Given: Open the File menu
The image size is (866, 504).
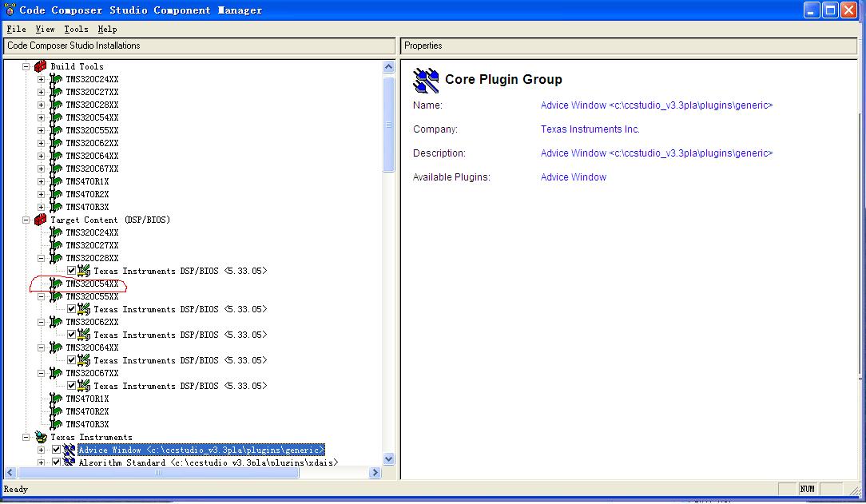Looking at the screenshot, I should [16, 30].
